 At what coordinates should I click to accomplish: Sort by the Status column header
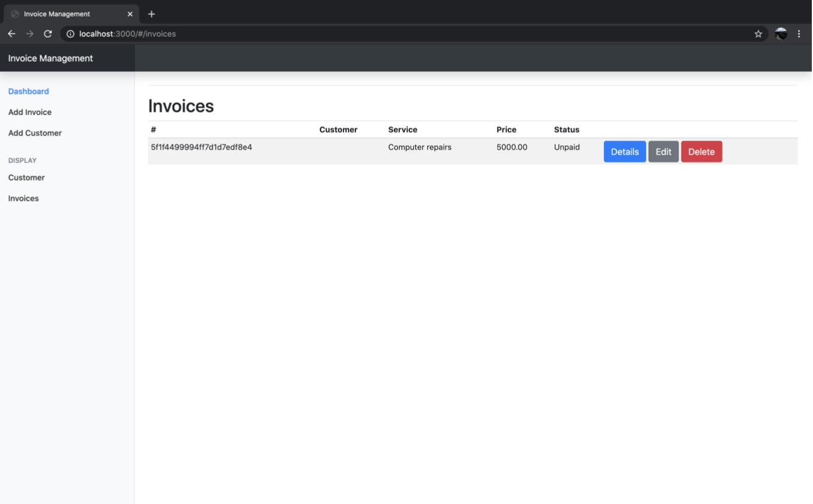566,129
